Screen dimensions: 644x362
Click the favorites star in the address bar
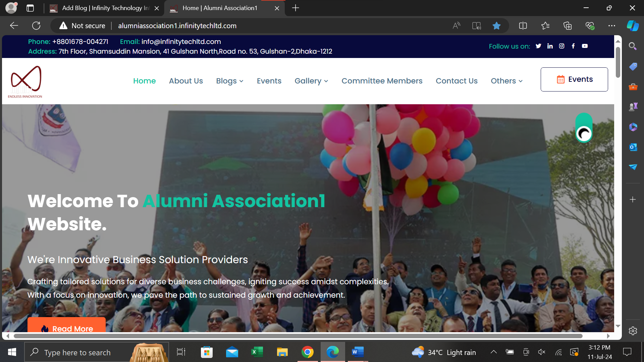[496, 26]
